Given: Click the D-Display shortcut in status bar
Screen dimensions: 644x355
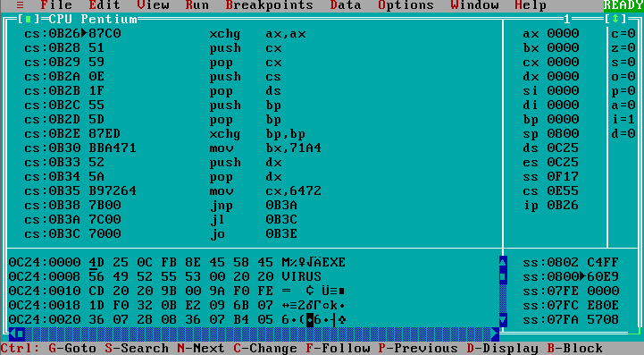Looking at the screenshot, I should [x=503, y=348].
